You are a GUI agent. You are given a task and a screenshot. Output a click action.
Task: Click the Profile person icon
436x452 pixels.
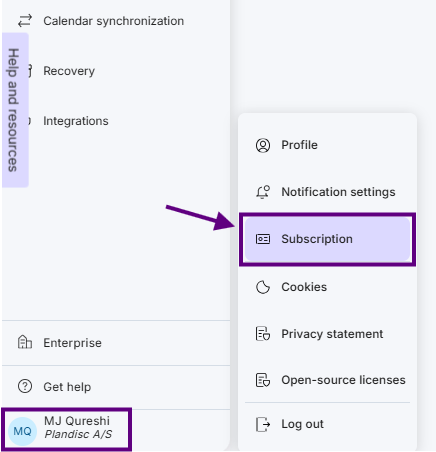pyautogui.click(x=263, y=145)
